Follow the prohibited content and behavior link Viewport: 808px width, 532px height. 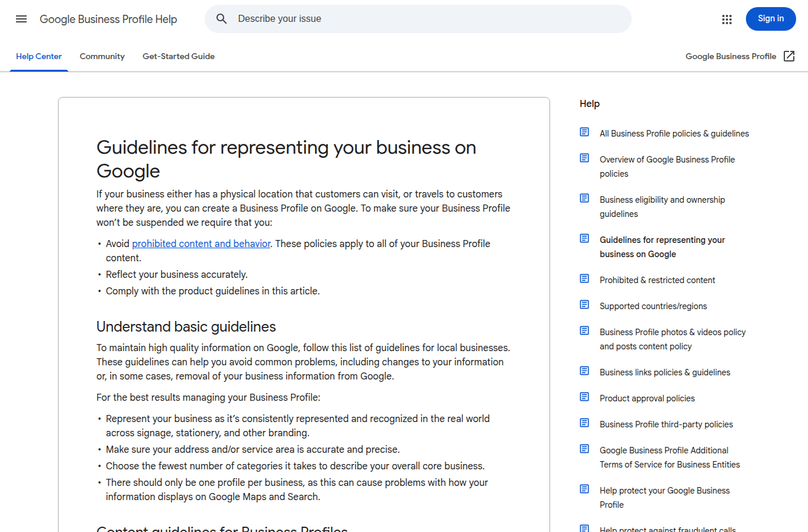pyautogui.click(x=201, y=244)
